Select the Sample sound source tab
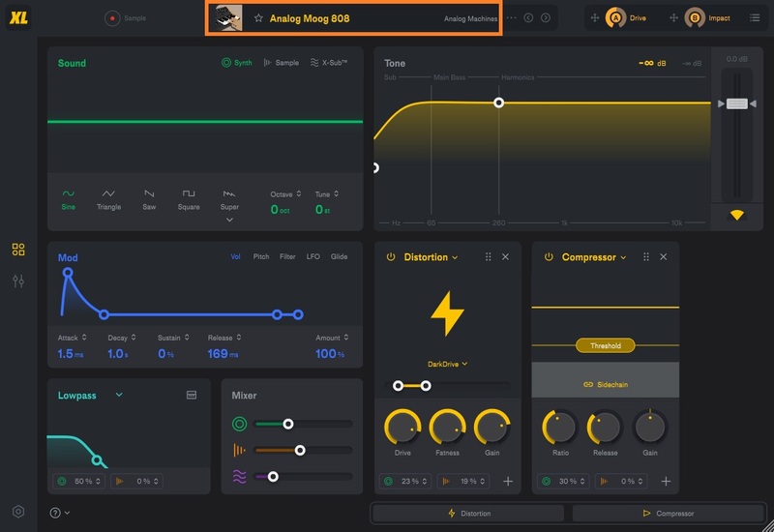The width and height of the screenshot is (774, 532). coord(281,63)
